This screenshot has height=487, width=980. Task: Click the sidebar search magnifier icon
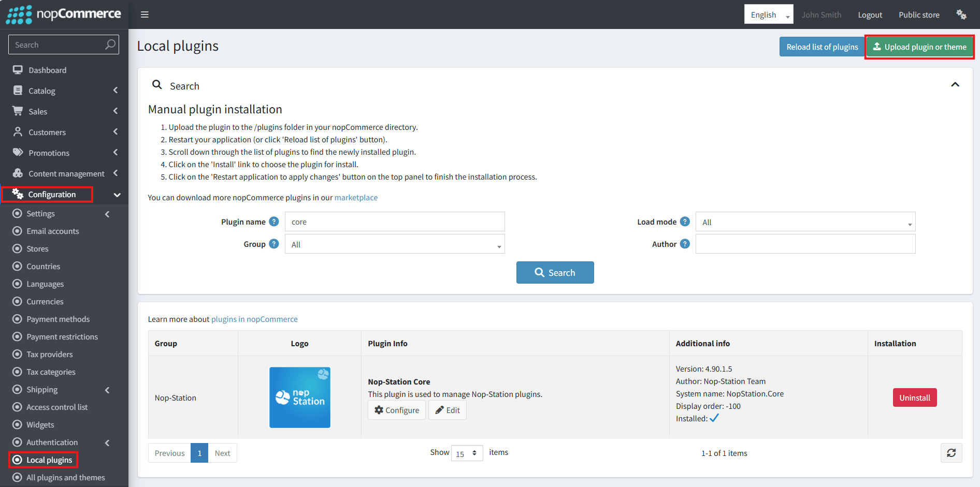click(x=110, y=45)
